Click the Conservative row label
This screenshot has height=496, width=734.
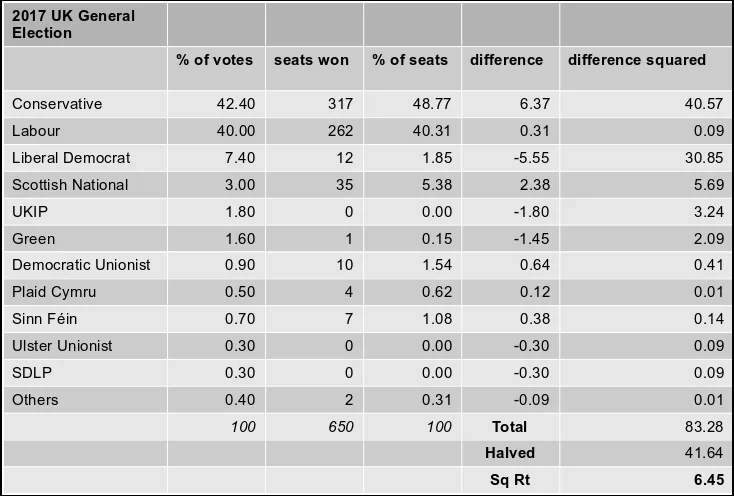pos(57,103)
